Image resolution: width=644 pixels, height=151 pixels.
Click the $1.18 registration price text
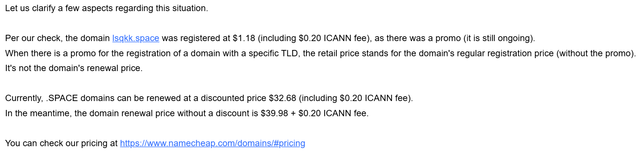[x=244, y=38]
